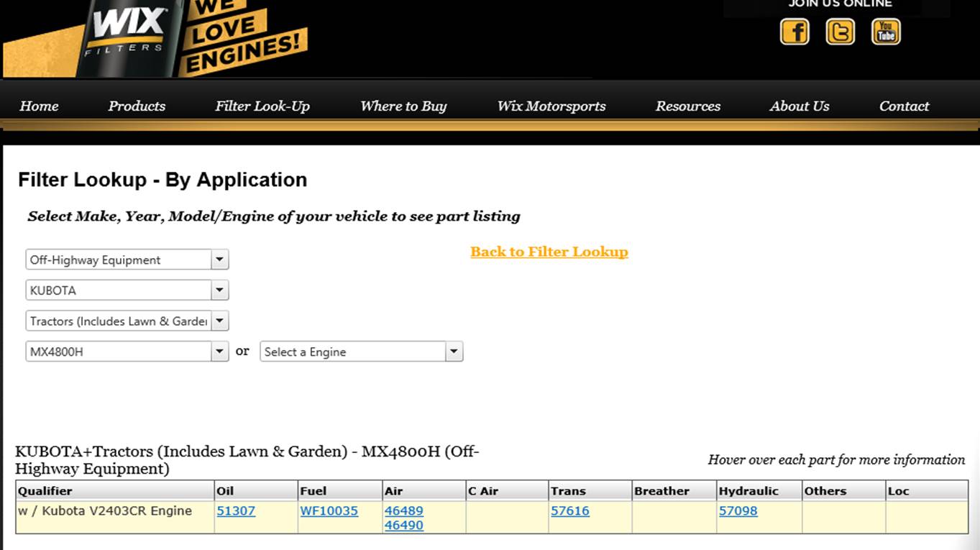Open the Wix Motorsports menu
This screenshot has height=550, width=980.
point(551,106)
